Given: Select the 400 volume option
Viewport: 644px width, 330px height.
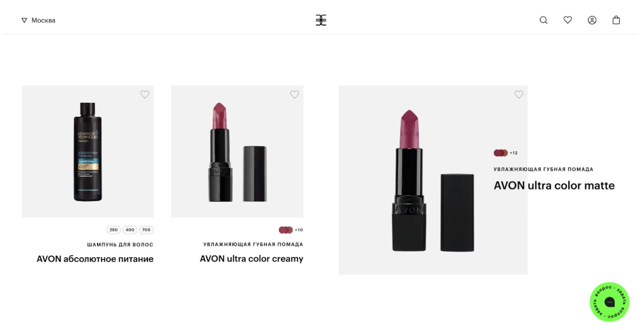Looking at the screenshot, I should (130, 230).
